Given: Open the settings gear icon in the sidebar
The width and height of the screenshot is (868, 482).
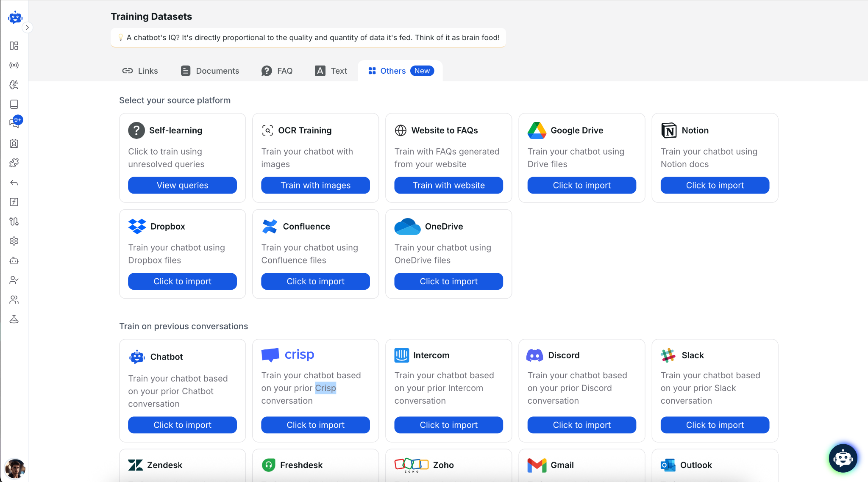Looking at the screenshot, I should [14, 241].
